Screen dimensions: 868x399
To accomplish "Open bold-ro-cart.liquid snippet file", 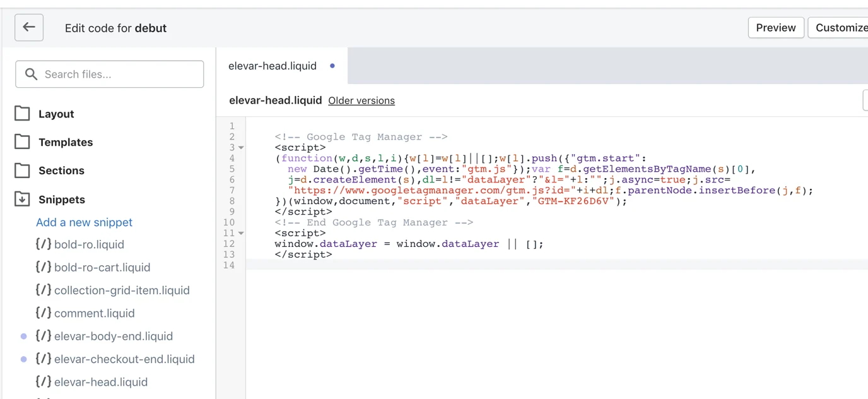I will 102,268.
